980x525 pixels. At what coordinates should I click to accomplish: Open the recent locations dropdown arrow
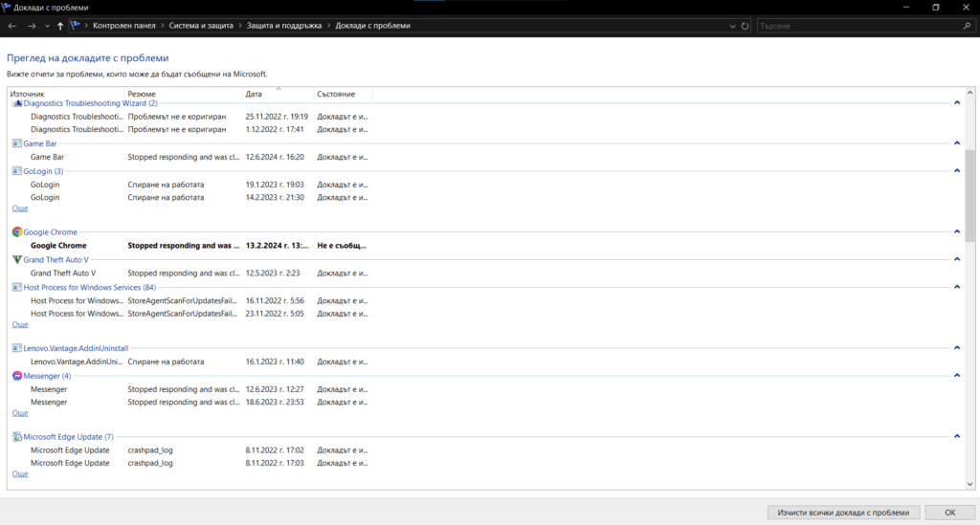pyautogui.click(x=47, y=26)
